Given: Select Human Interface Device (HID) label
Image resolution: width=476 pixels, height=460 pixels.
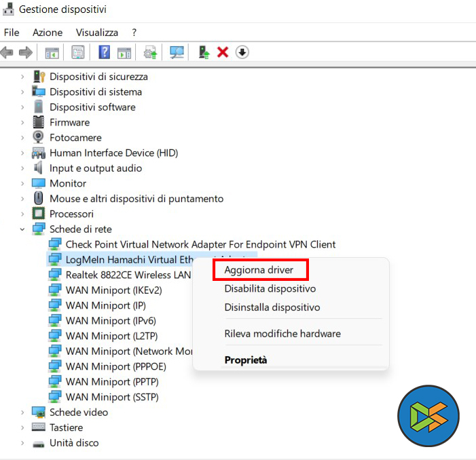Looking at the screenshot, I should 114,153.
